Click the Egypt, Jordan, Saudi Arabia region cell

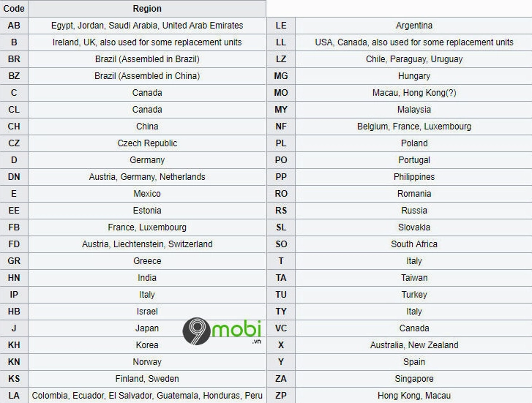147,26
